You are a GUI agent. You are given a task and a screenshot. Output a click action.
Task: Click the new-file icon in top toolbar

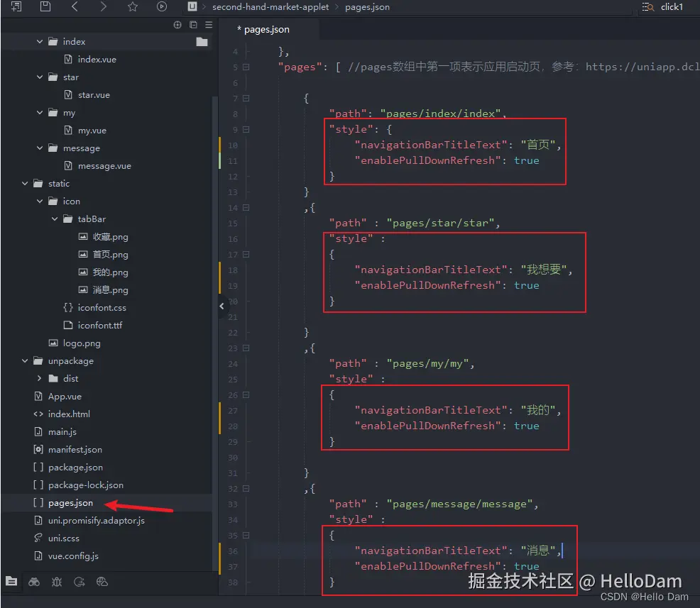pyautogui.click(x=16, y=6)
